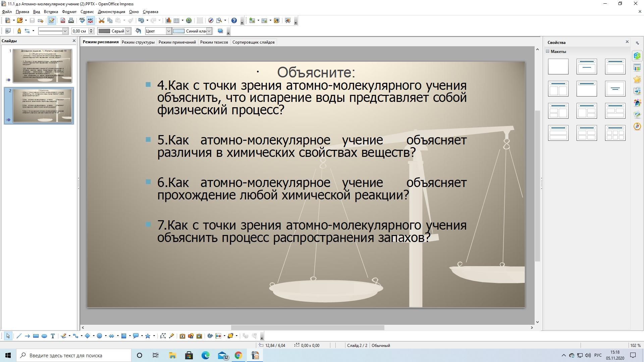Open the fill style Цвет dropdown

click(169, 31)
